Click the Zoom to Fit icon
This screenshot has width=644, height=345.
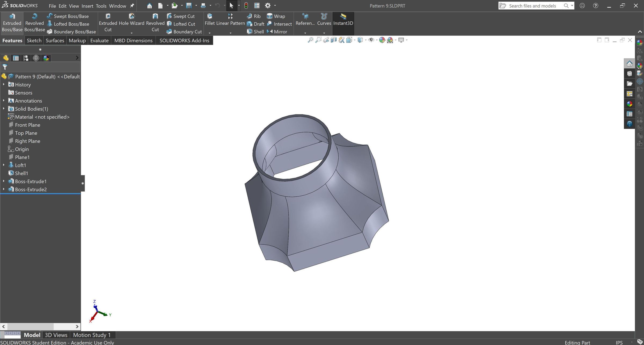point(311,40)
